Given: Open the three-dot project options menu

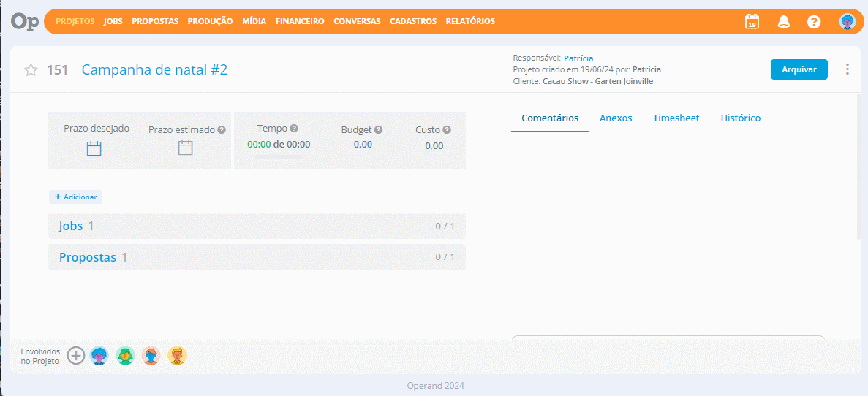Looking at the screenshot, I should 847,69.
